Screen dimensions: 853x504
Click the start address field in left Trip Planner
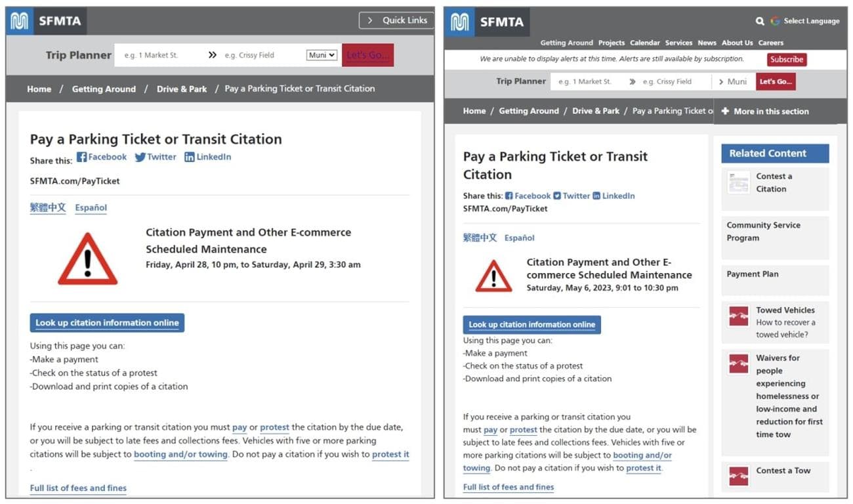157,55
